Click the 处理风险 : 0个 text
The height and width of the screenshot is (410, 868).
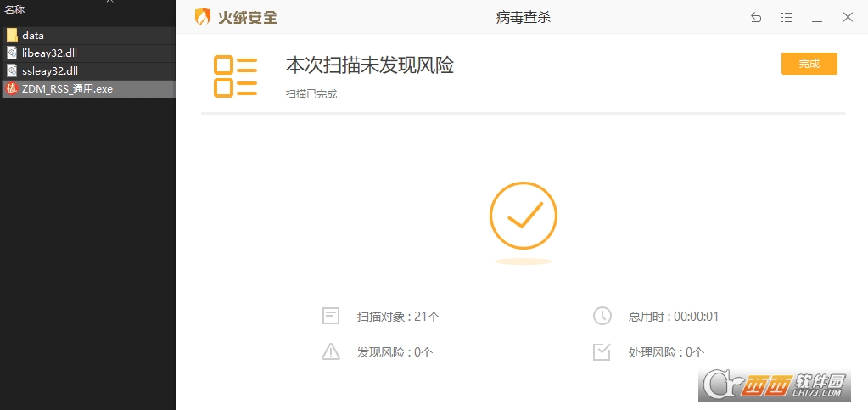pos(667,351)
